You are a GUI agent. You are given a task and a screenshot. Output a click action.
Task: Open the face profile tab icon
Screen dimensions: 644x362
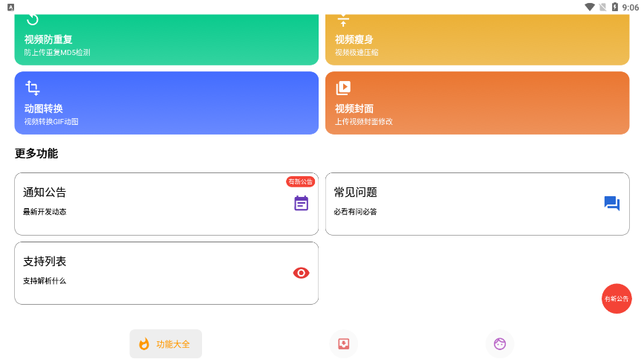[500, 343]
